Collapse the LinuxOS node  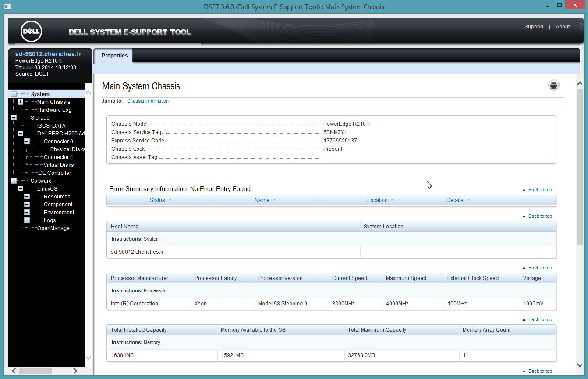pyautogui.click(x=20, y=189)
